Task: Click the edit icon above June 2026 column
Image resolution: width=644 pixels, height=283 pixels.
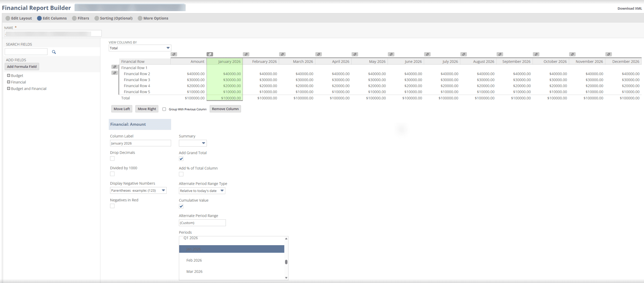Action: pos(391,54)
